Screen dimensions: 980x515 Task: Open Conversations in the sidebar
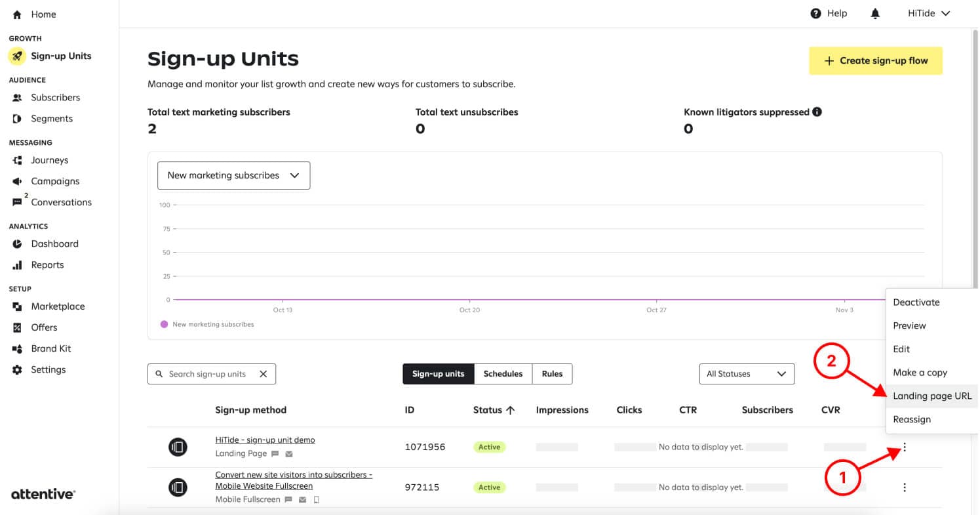(x=52, y=201)
